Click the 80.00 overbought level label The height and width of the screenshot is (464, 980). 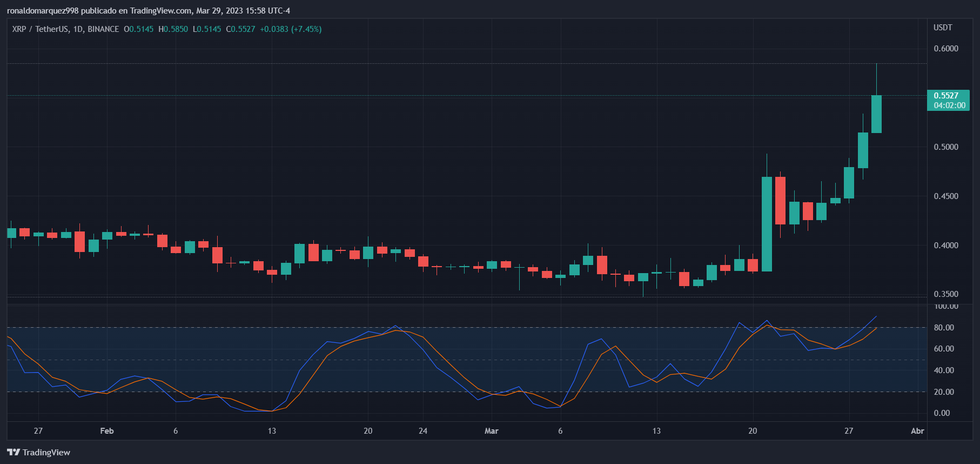944,328
